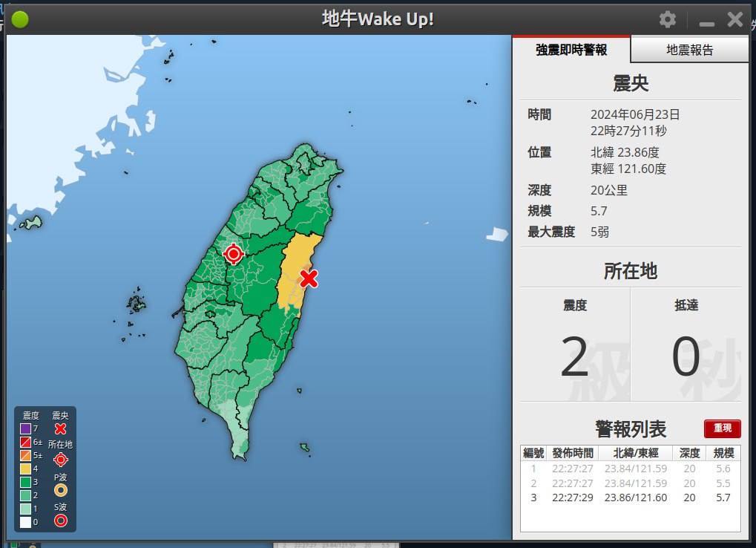Screen dimensions: 756x548
Task: Click the red X epicenter marker on map
Action: 309,278
